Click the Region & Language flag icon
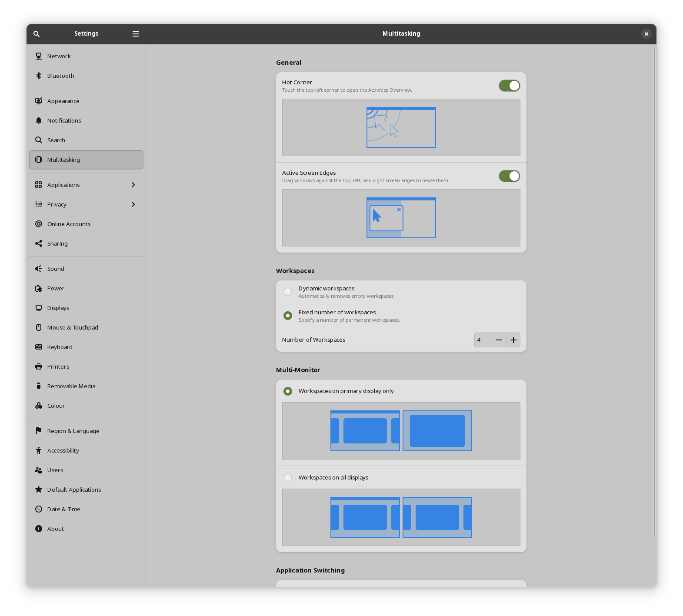 click(39, 431)
